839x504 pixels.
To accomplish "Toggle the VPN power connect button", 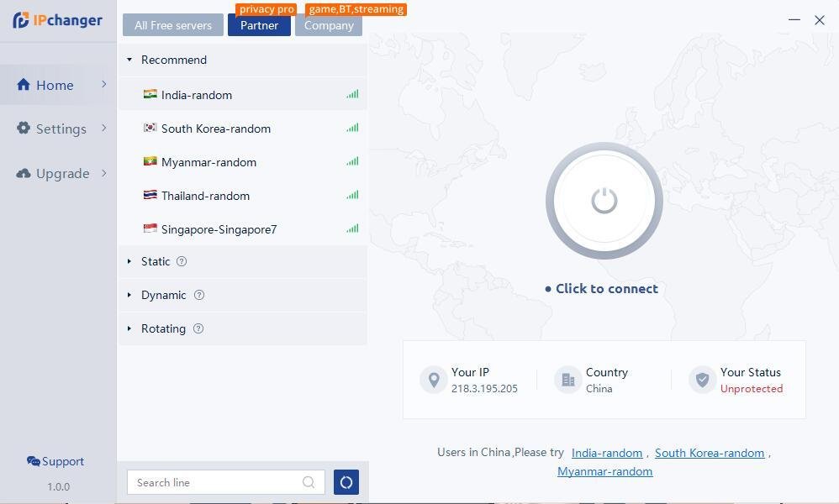I will click(x=604, y=201).
